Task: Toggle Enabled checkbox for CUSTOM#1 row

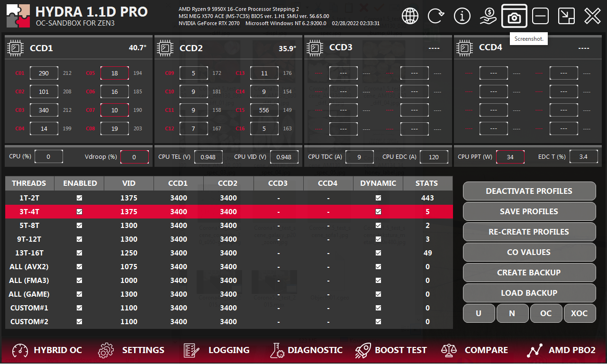Action: click(x=79, y=308)
